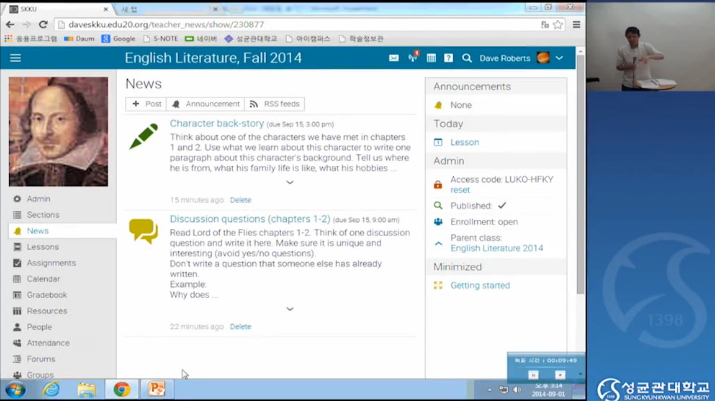The height and width of the screenshot is (401, 715).
Task: Click the help question mark icon
Action: (x=448, y=58)
